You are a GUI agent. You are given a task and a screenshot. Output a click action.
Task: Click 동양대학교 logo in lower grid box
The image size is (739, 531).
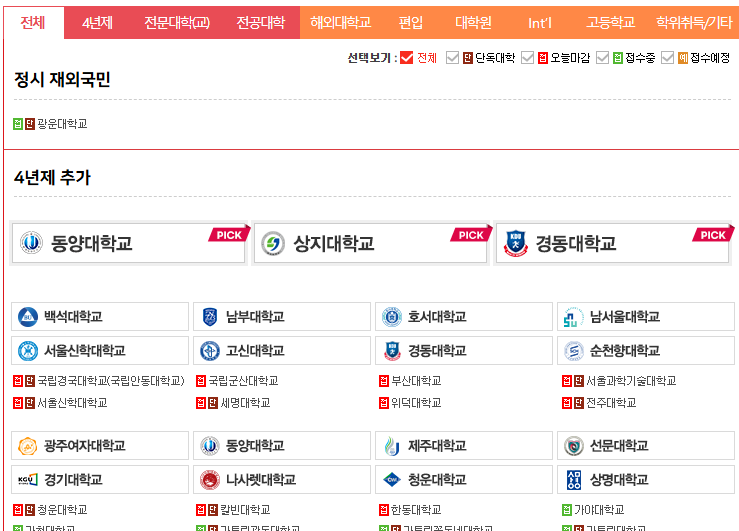pos(210,446)
